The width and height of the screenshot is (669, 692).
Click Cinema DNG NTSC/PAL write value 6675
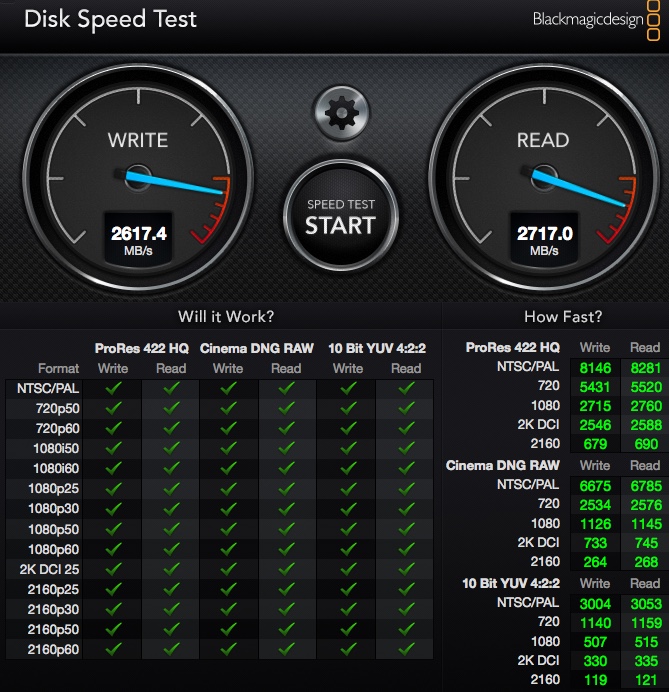point(595,486)
